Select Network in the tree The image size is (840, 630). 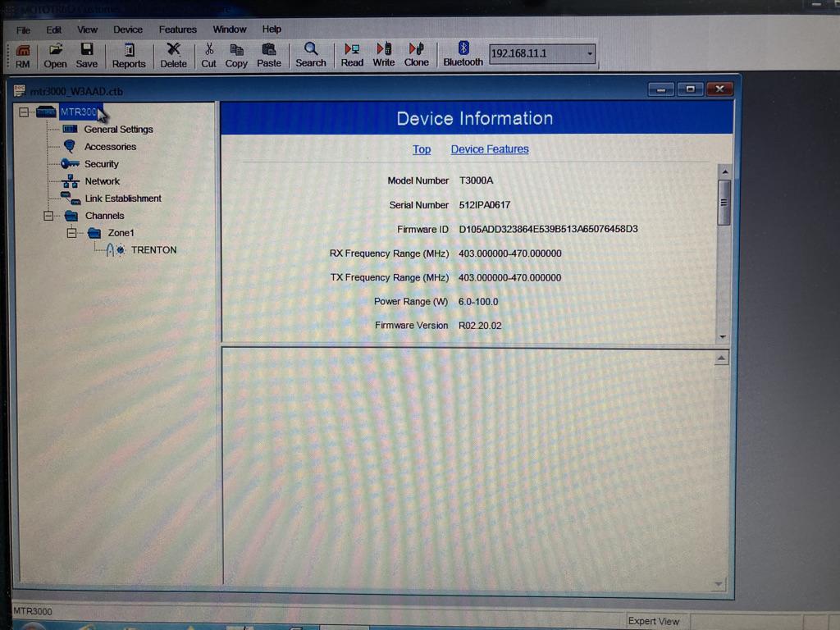[x=103, y=181]
